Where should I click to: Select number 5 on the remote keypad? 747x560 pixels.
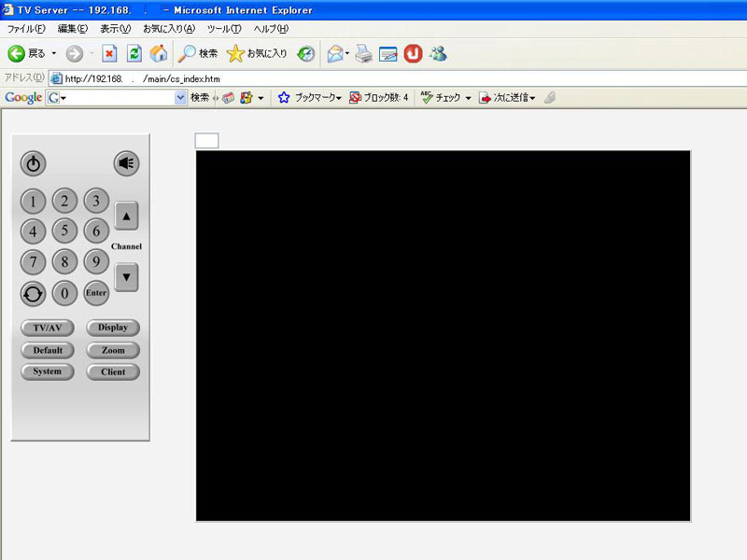pos(64,231)
